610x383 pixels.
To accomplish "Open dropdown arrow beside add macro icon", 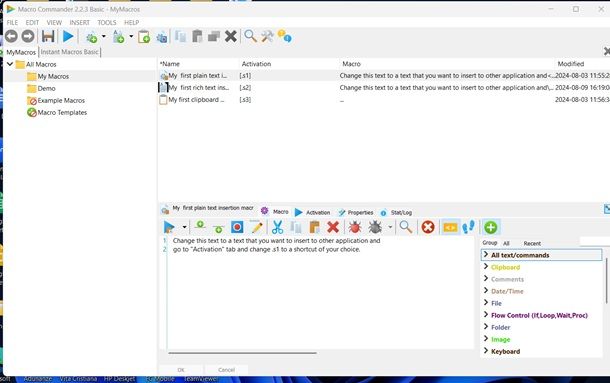I will point(103,37).
